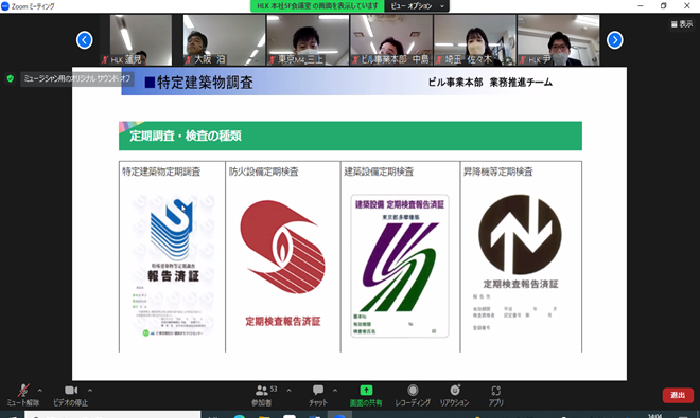Viewport: 700px width, 418px height.
Task: Click the purple and green inspection certificate
Action: [400, 266]
